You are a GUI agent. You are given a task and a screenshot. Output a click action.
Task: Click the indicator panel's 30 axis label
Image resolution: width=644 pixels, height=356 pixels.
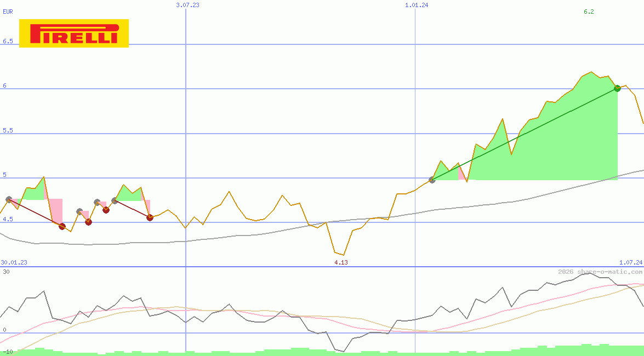[x=5, y=272]
